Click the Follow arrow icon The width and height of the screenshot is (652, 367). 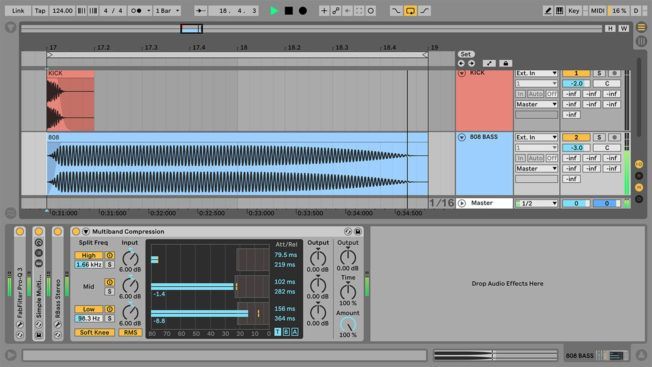(x=200, y=11)
